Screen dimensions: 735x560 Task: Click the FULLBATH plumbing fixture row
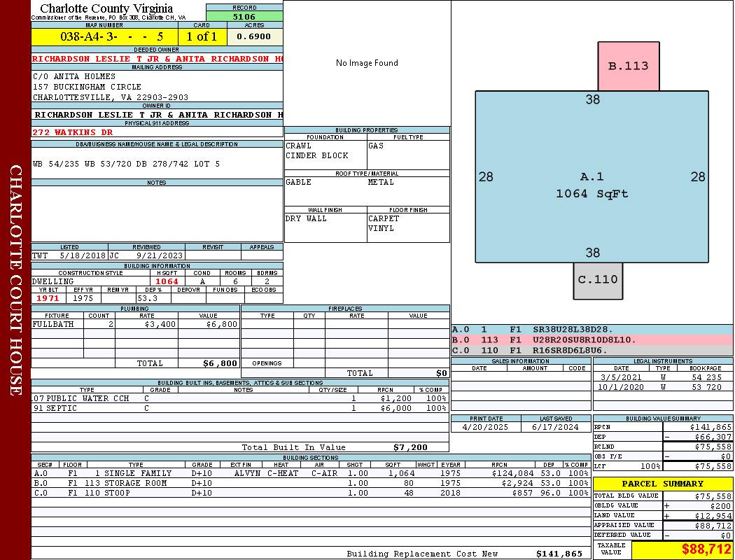click(135, 325)
